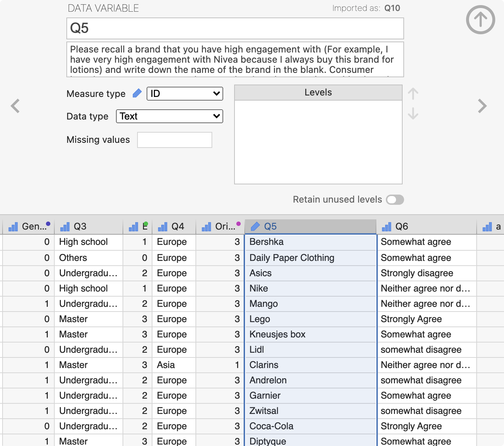Viewport: 504px width, 446px height.
Task: Select the Q6 column header
Action: [x=427, y=227]
